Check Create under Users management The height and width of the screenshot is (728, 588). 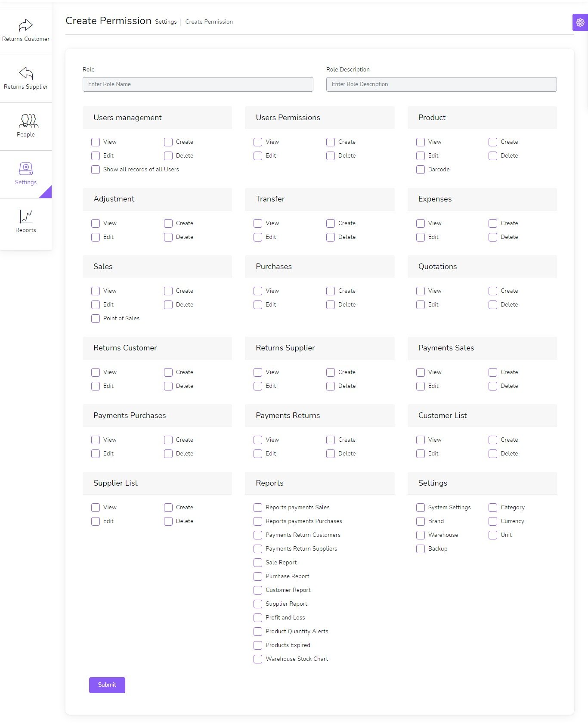168,142
